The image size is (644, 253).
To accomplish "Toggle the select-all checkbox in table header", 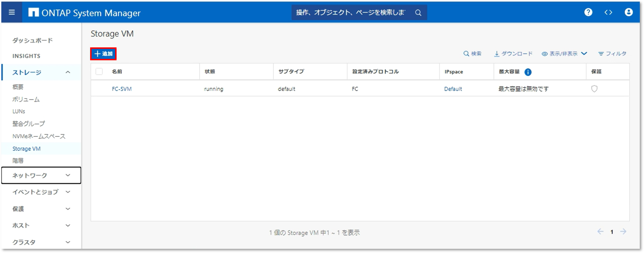I will coord(99,71).
